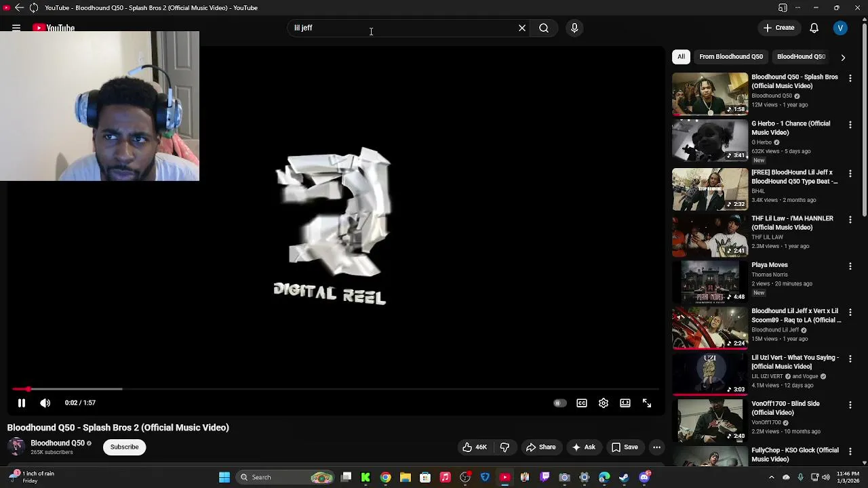Open Google Chrome from taskbar
Image resolution: width=868 pixels, height=488 pixels.
385,477
